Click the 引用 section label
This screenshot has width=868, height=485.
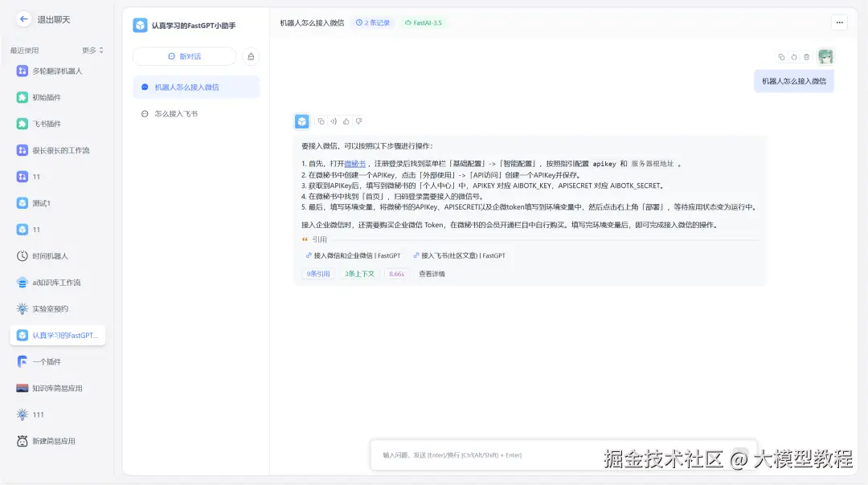click(319, 239)
